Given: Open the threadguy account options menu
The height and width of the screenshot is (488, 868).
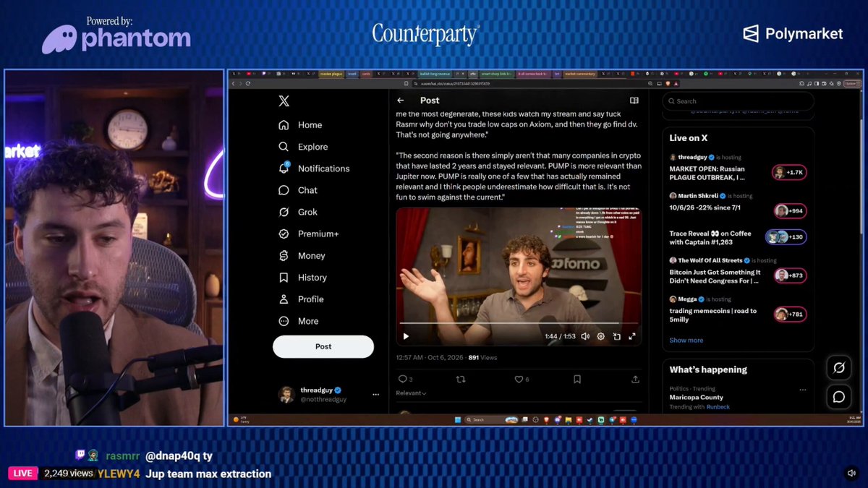Looking at the screenshot, I should coord(375,395).
